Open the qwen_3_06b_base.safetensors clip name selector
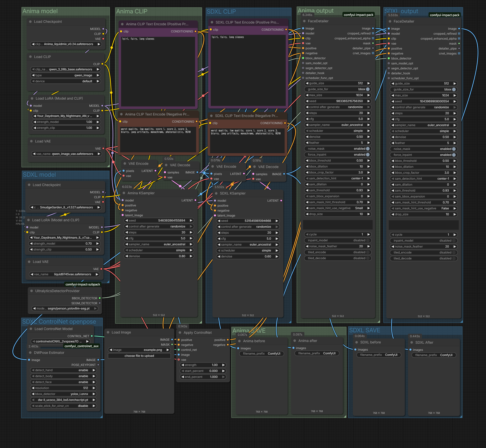This screenshot has width=486, height=448. [x=66, y=69]
